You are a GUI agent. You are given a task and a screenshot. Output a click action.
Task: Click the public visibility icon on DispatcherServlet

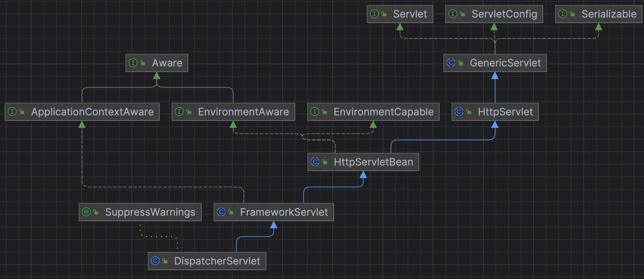[165, 261]
